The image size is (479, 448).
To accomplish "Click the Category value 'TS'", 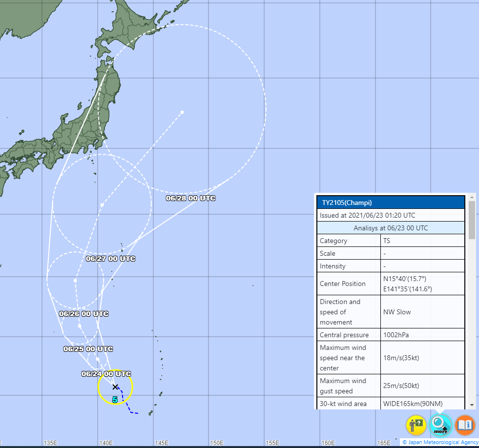I will click(387, 241).
